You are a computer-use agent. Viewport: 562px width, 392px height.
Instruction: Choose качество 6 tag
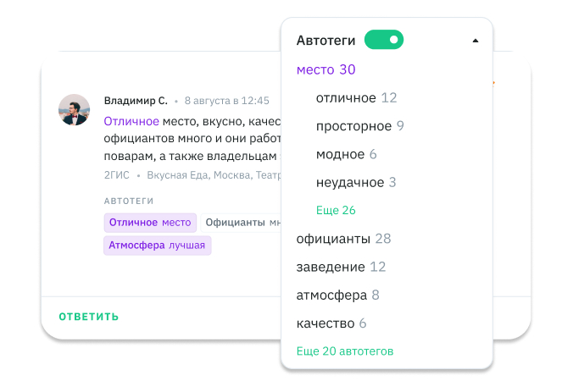(x=331, y=323)
